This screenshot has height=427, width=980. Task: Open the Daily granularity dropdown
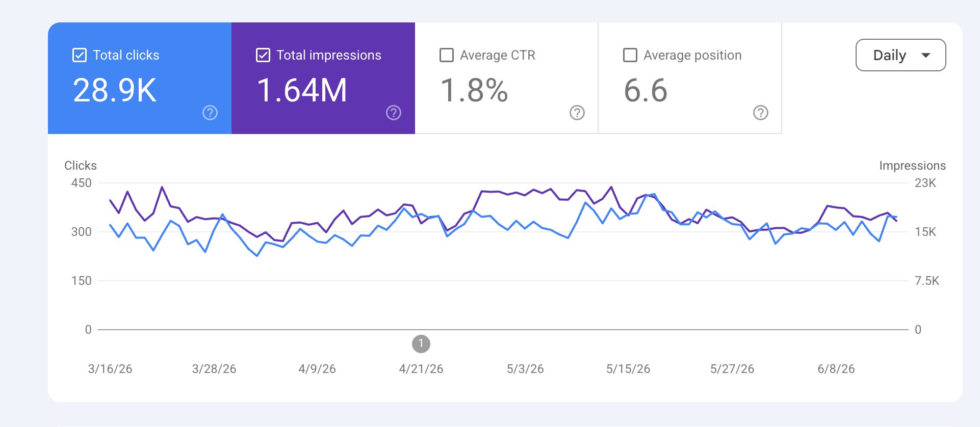click(x=900, y=55)
